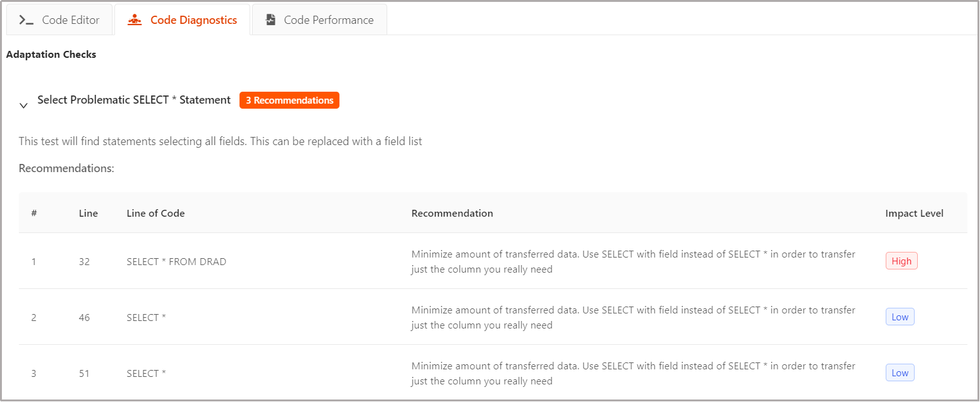The height and width of the screenshot is (402, 980).
Task: Click the Impact Level column header
Action: point(914,213)
